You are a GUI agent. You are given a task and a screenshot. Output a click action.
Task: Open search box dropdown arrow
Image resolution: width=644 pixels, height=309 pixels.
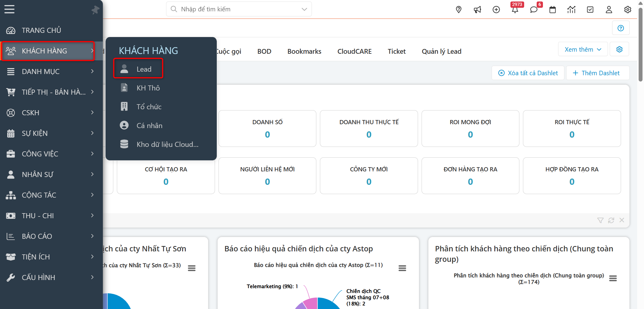[x=304, y=9]
